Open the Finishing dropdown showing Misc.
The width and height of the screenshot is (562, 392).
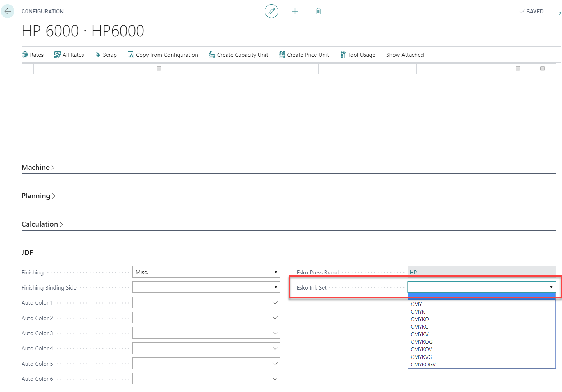tap(206, 272)
